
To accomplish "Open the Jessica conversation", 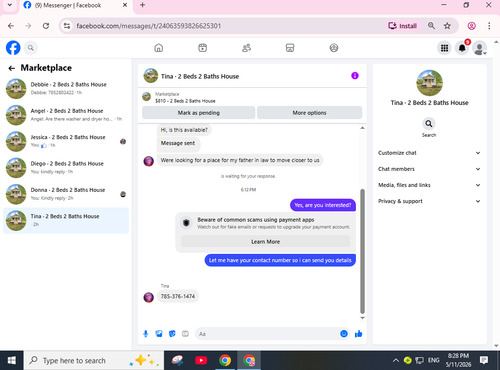I will tap(66, 141).
